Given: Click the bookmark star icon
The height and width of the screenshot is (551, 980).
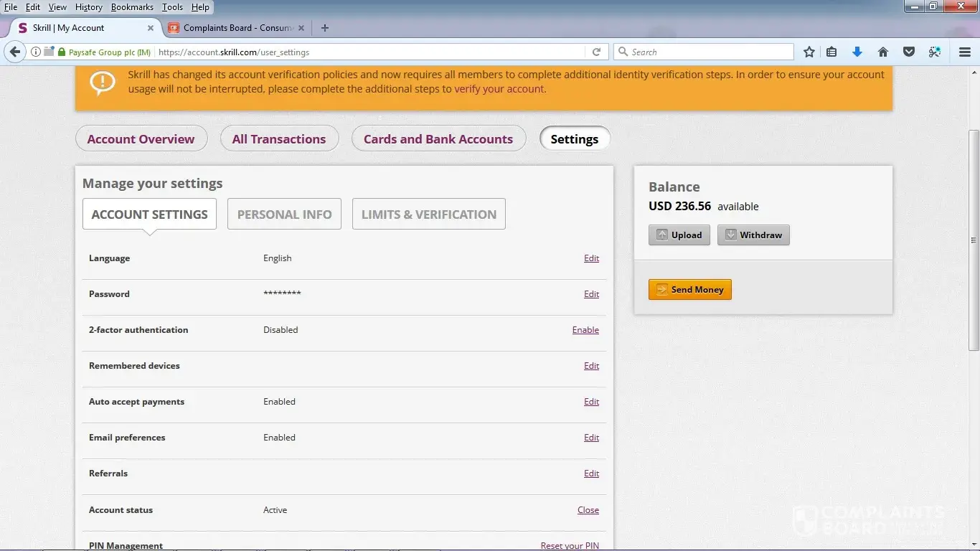Looking at the screenshot, I should click(809, 52).
